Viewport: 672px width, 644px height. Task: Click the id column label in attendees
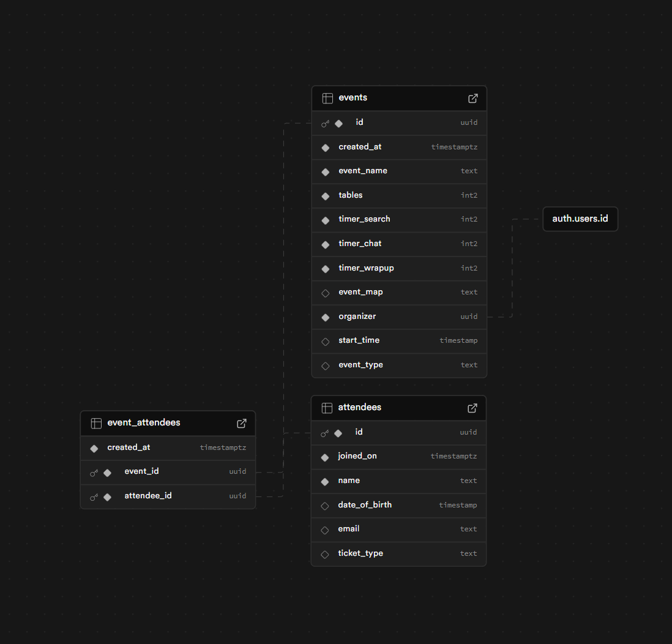click(359, 432)
